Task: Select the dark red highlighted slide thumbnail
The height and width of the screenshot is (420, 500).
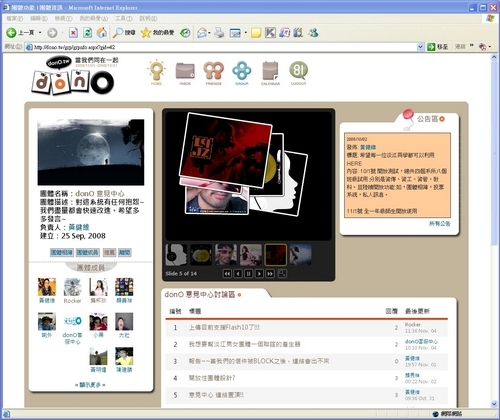Action: pos(276,255)
